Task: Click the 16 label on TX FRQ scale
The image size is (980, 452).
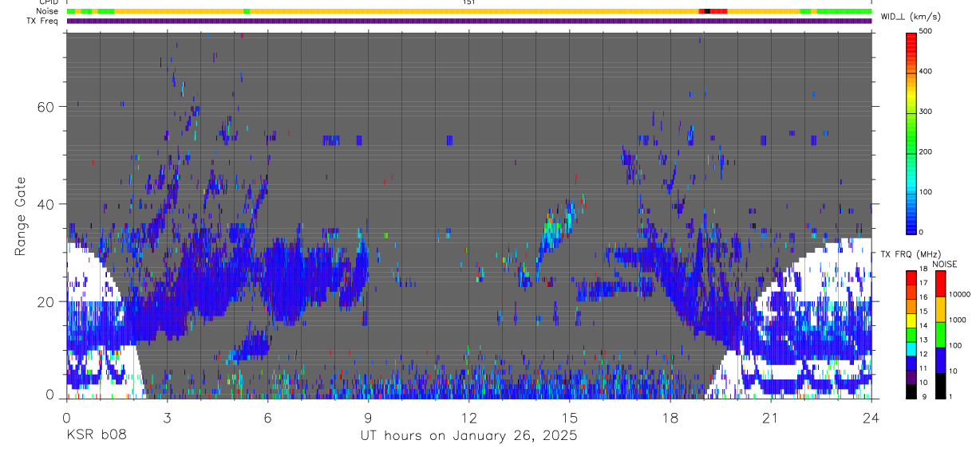Action: point(923,297)
